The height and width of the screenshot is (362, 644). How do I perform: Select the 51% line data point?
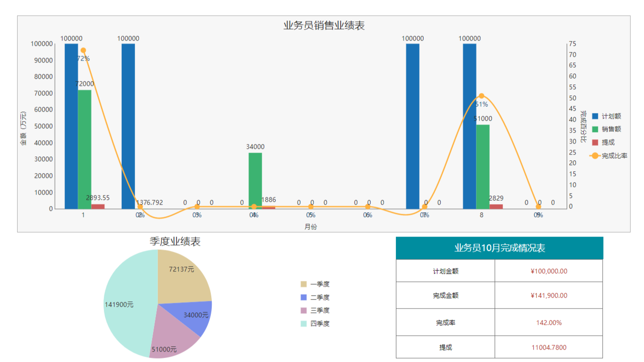pos(481,96)
